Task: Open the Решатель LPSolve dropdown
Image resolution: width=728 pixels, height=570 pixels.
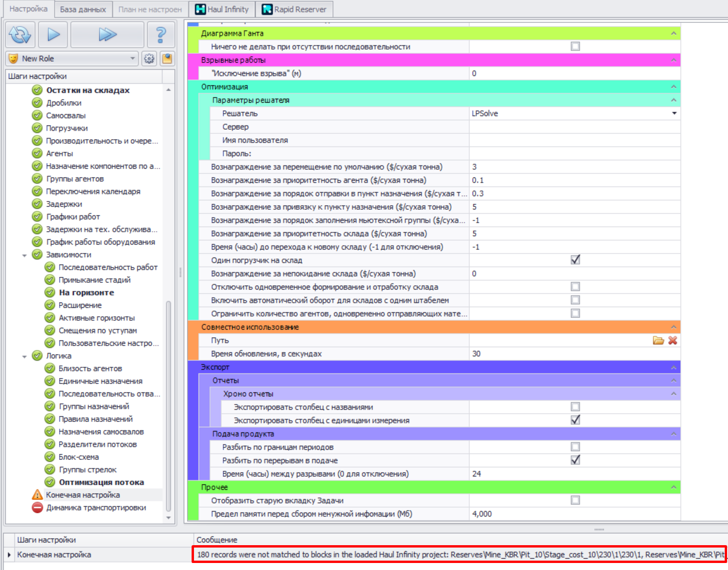Action: (674, 113)
